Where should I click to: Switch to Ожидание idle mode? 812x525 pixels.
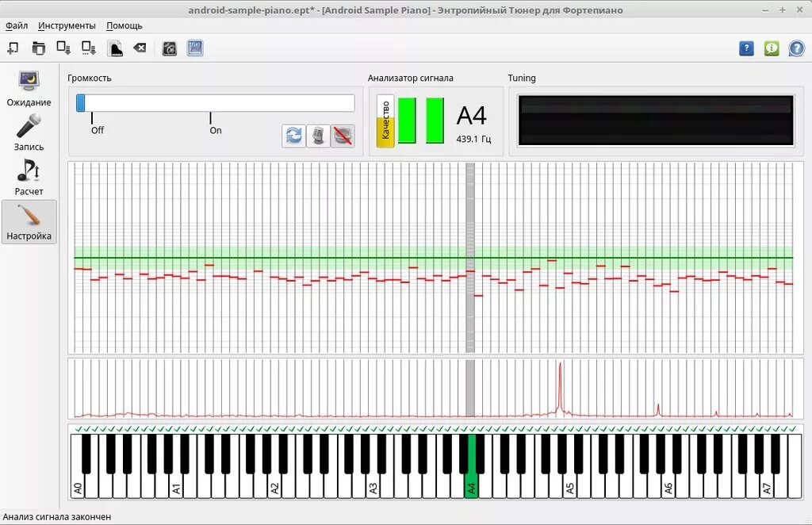click(x=29, y=89)
